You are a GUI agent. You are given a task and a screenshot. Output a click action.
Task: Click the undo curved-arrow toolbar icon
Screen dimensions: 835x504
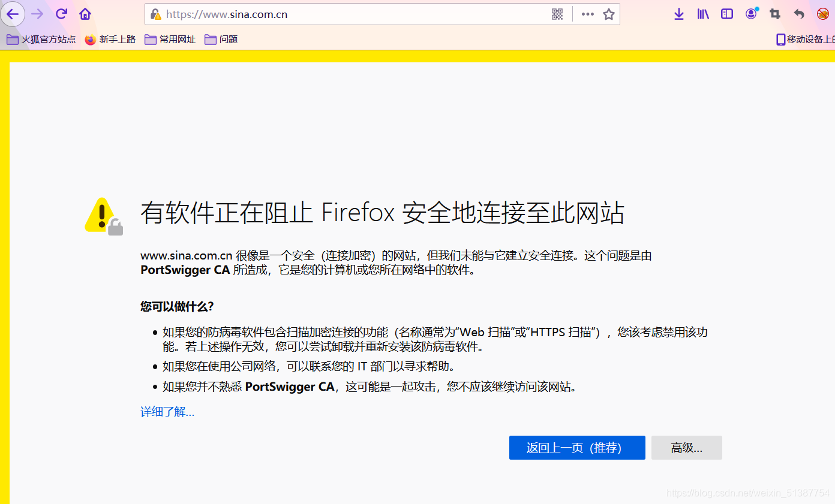pyautogui.click(x=799, y=14)
